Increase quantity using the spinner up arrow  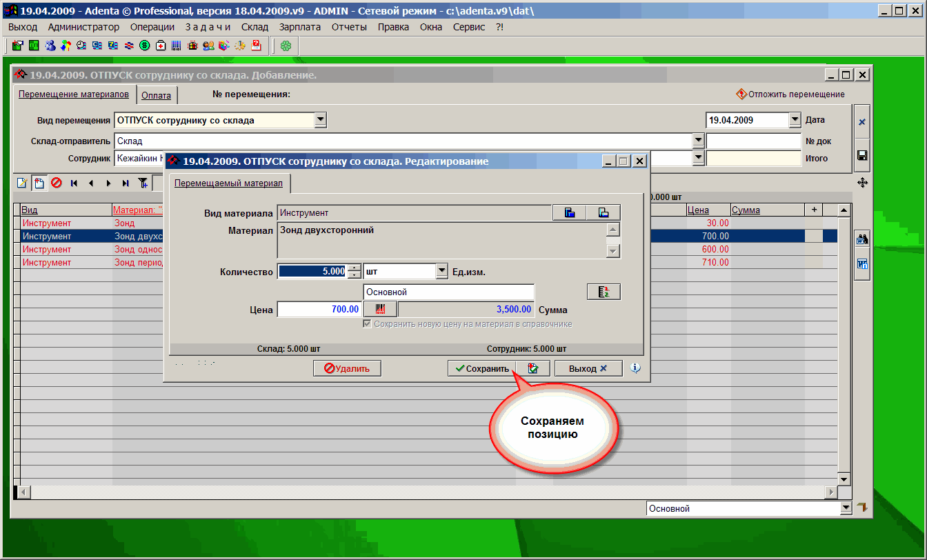(x=354, y=268)
